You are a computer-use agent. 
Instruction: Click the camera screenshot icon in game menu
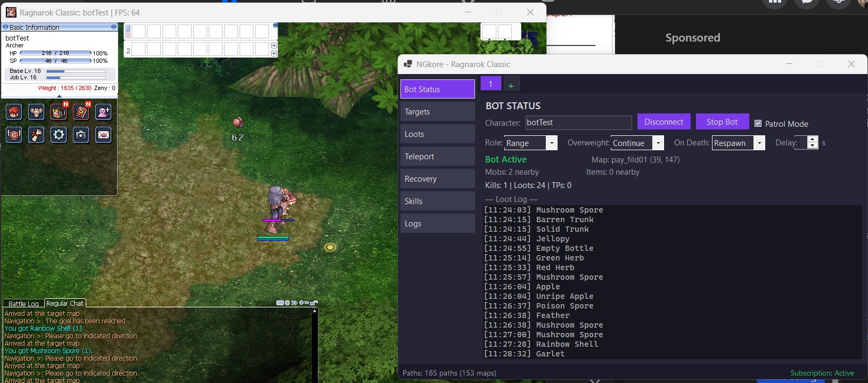pos(81,135)
